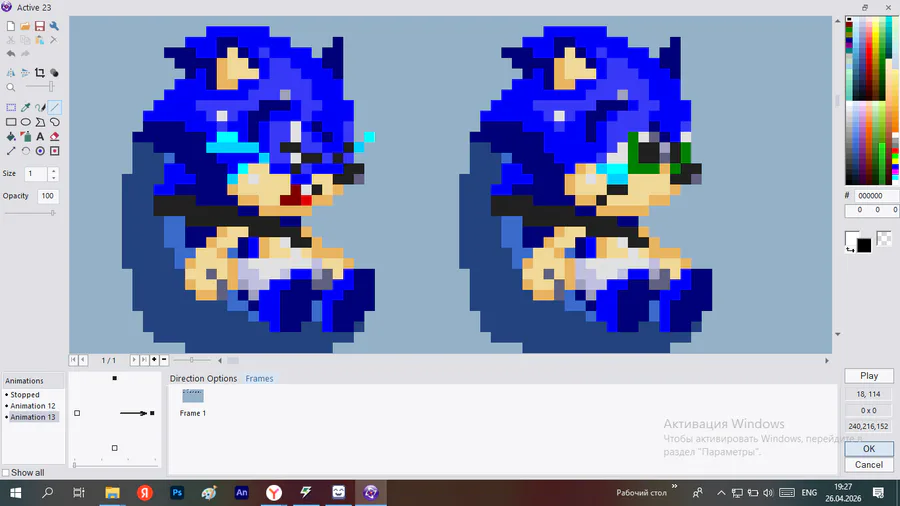Go to first frame button
This screenshot has height=506, width=900.
click(x=73, y=360)
